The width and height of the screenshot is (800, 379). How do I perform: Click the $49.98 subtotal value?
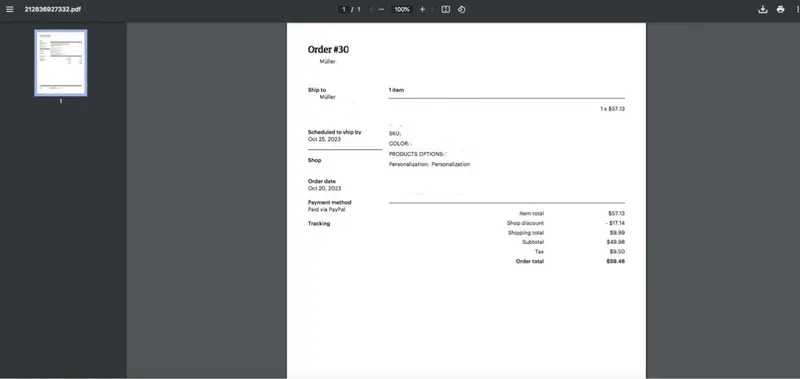pos(616,242)
